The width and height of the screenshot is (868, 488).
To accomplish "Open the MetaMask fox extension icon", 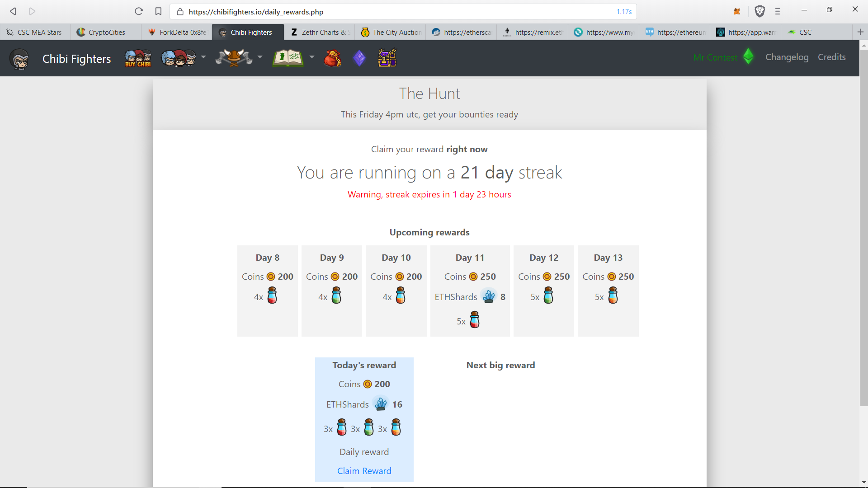I will pyautogui.click(x=737, y=11).
